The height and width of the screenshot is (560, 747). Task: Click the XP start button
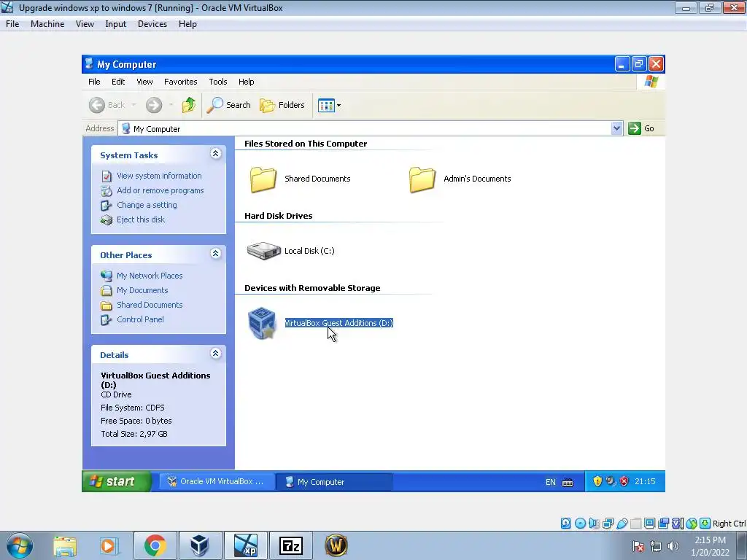point(117,481)
